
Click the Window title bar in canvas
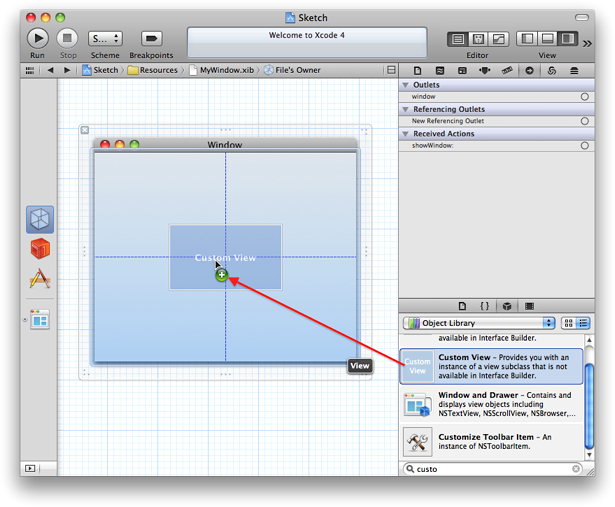(x=225, y=145)
